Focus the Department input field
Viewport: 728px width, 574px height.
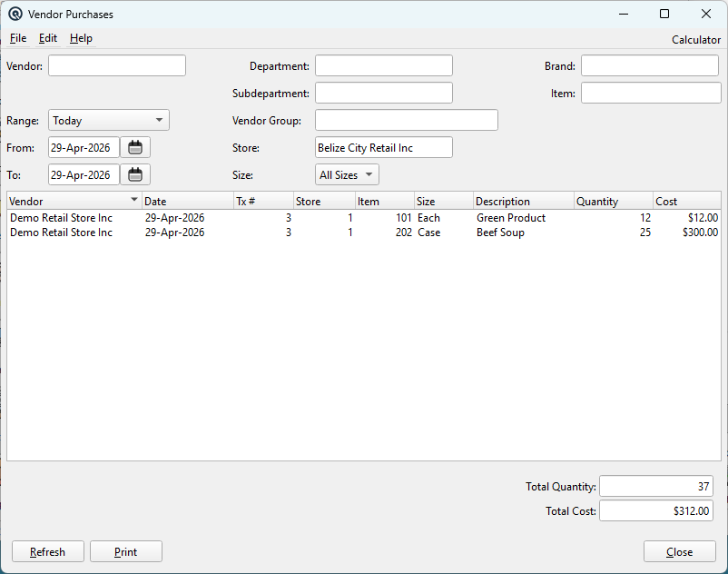click(x=384, y=65)
